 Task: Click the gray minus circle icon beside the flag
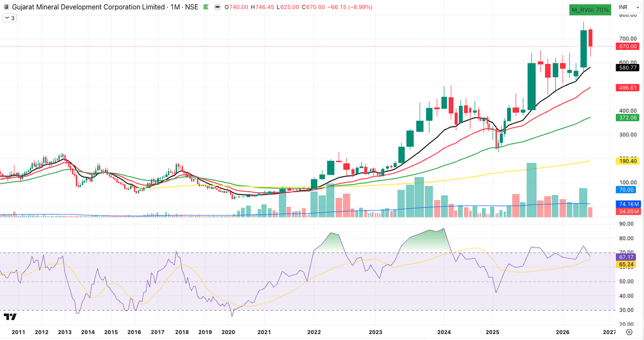(x=216, y=7)
